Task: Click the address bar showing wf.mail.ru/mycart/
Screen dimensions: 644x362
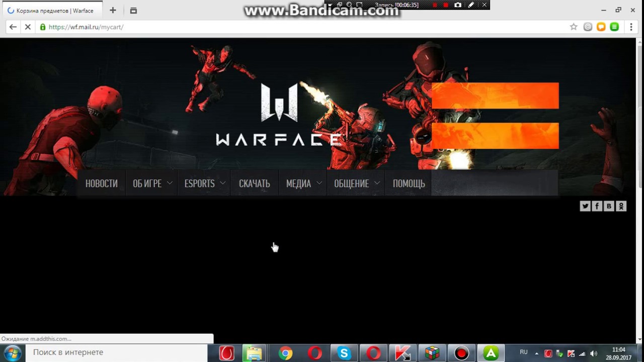Action: (302, 27)
